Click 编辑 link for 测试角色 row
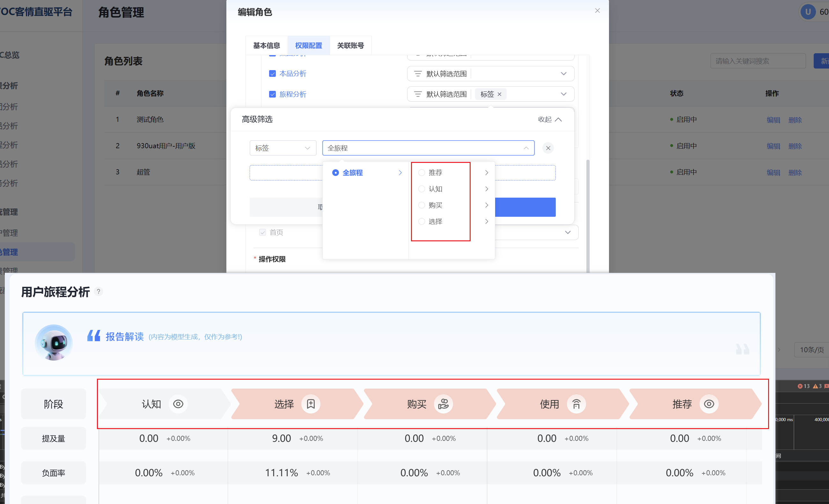 coord(773,120)
